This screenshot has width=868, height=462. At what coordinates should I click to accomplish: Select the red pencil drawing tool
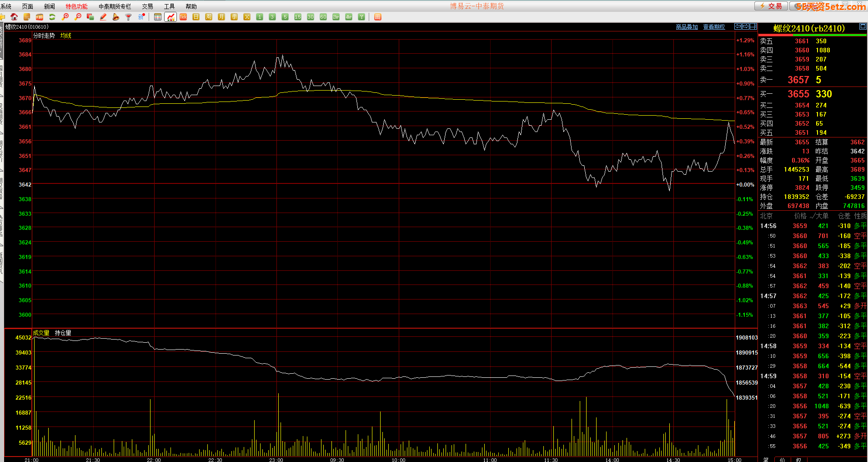tap(103, 17)
